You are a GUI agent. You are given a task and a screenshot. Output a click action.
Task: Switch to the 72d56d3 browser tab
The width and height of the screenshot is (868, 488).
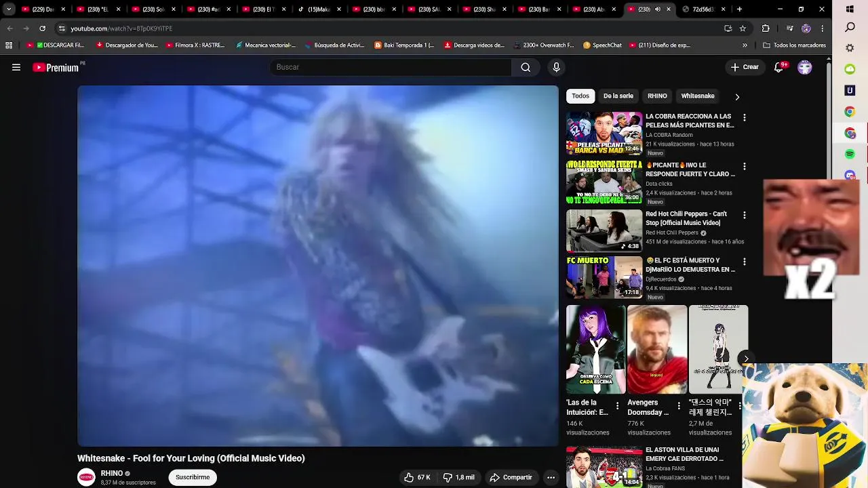pyautogui.click(x=704, y=9)
